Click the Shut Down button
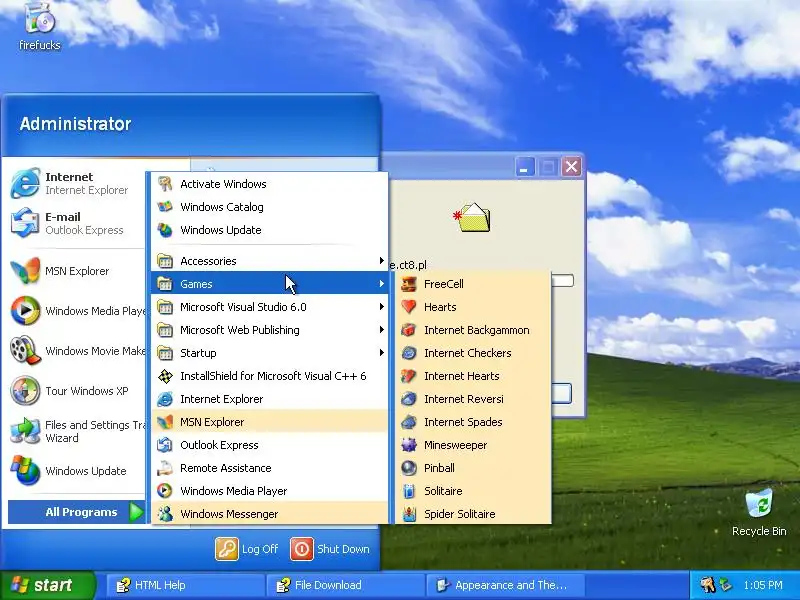The height and width of the screenshot is (600, 800). click(330, 549)
